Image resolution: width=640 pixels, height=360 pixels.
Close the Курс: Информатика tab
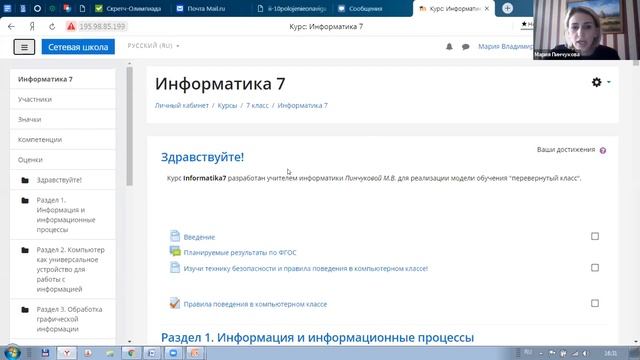point(487,9)
